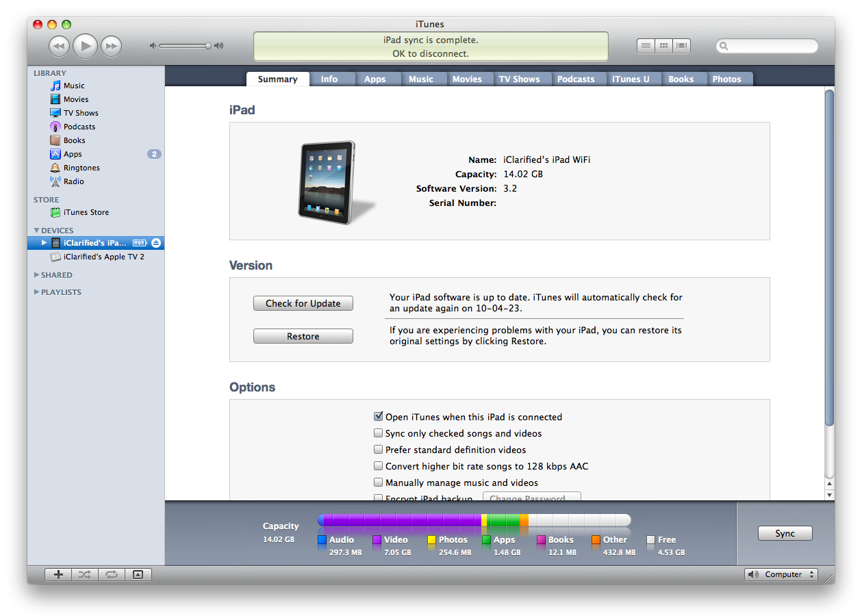Screen dimensions: 862x616
Task: Click the Create playlist plus button
Action: point(58,574)
